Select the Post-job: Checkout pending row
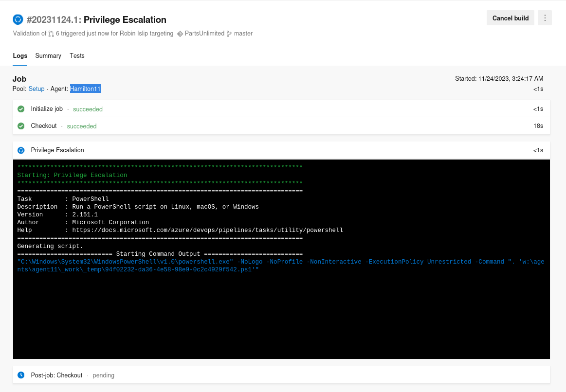 click(281, 375)
